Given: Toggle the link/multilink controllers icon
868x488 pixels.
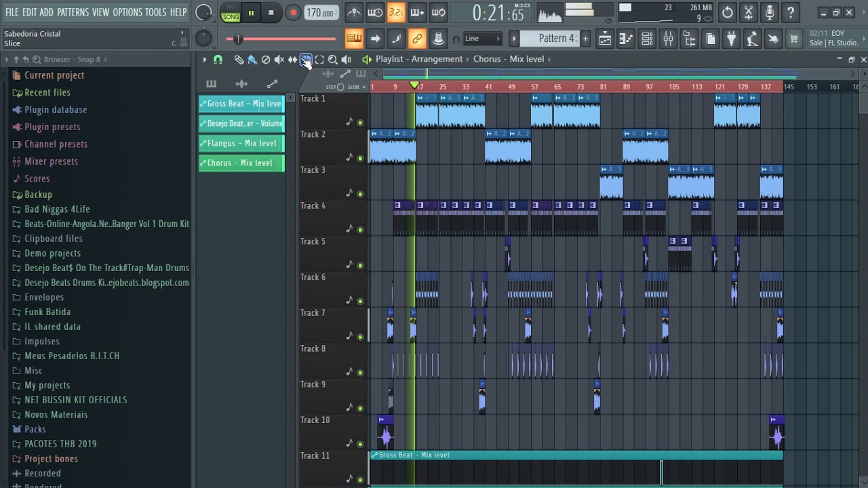Looking at the screenshot, I should pyautogui.click(x=417, y=39).
